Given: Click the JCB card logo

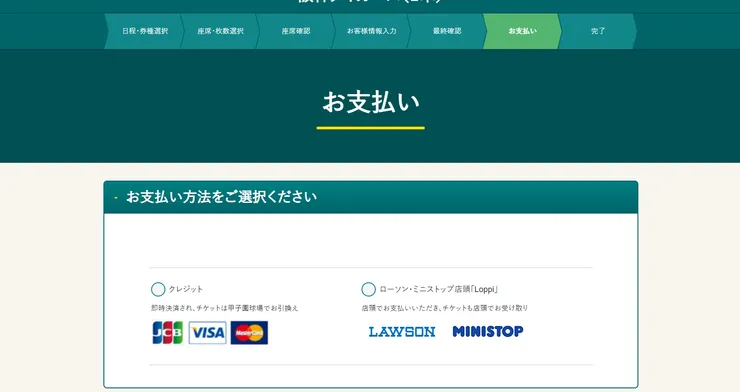Looking at the screenshot, I should pyautogui.click(x=168, y=333).
